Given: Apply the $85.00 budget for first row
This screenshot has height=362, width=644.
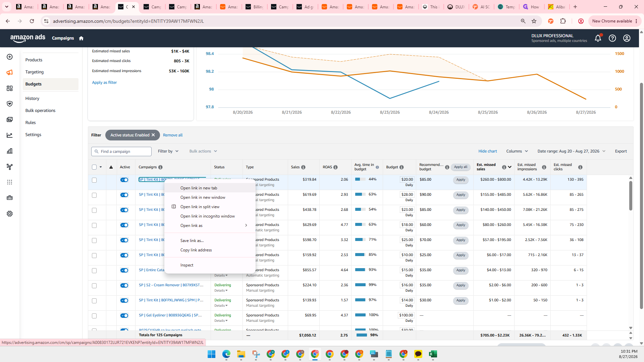Looking at the screenshot, I should pos(461,180).
